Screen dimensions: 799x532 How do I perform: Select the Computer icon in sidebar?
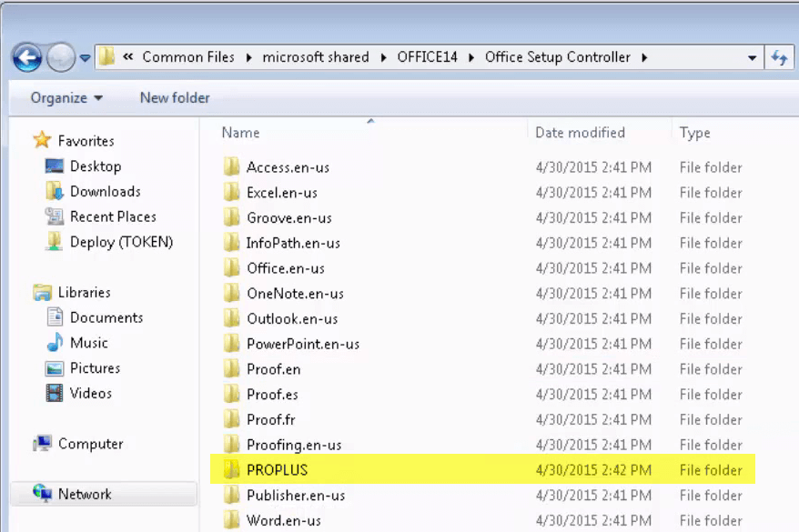pyautogui.click(x=42, y=444)
